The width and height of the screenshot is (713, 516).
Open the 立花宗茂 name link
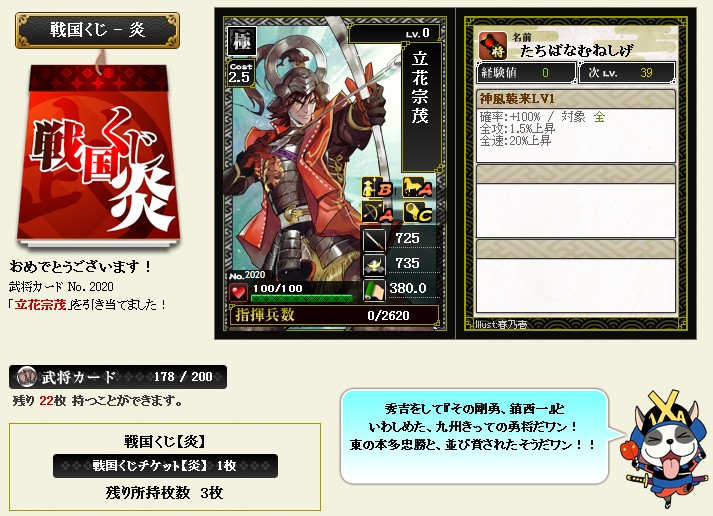pos(40,305)
